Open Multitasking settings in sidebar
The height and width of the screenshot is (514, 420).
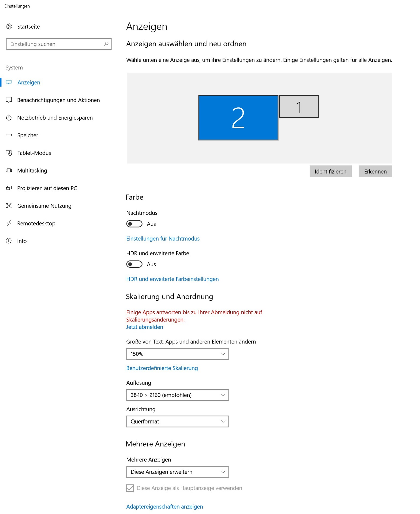[x=32, y=171]
